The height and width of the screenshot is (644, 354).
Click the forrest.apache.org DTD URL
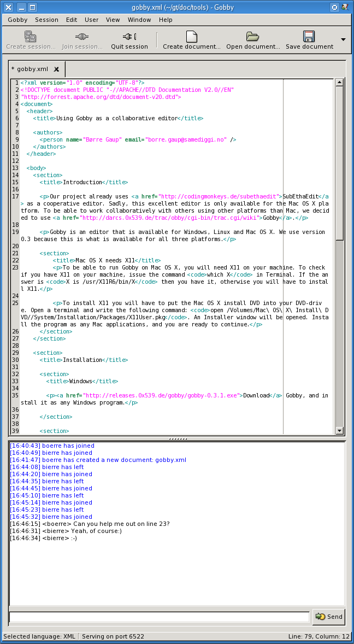tap(99, 97)
